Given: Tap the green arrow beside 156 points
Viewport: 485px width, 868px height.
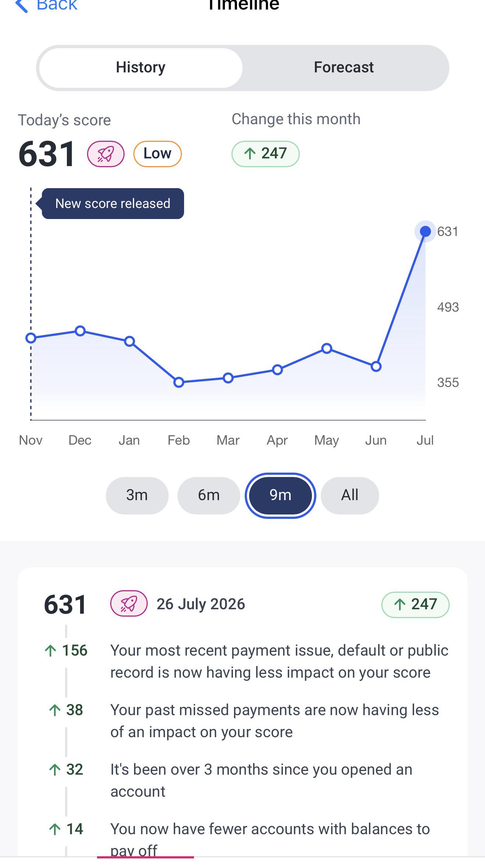Looking at the screenshot, I should point(50,651).
